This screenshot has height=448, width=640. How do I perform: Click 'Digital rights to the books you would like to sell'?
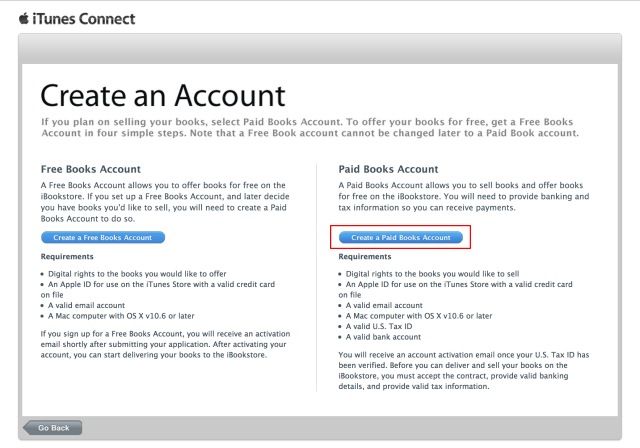(432, 274)
